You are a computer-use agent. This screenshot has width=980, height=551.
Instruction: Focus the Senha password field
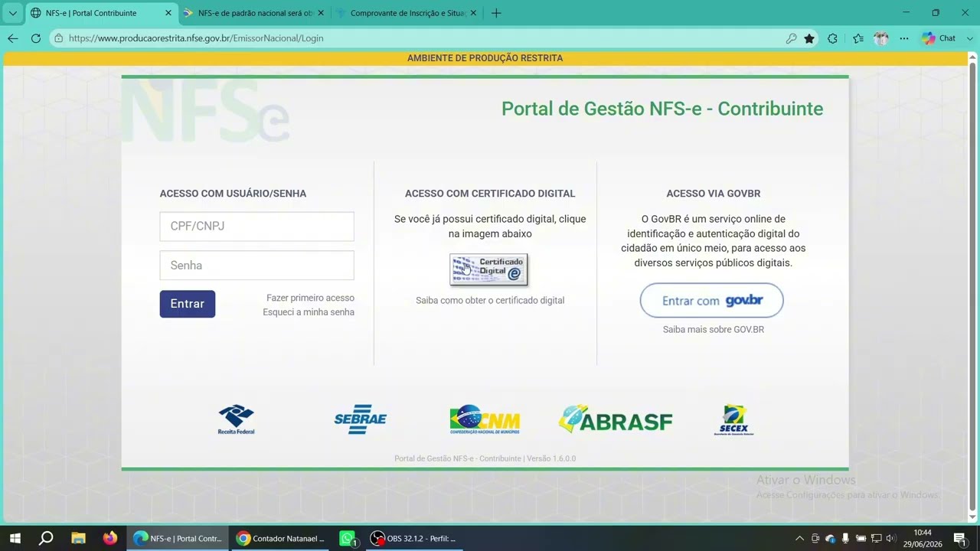(x=257, y=266)
